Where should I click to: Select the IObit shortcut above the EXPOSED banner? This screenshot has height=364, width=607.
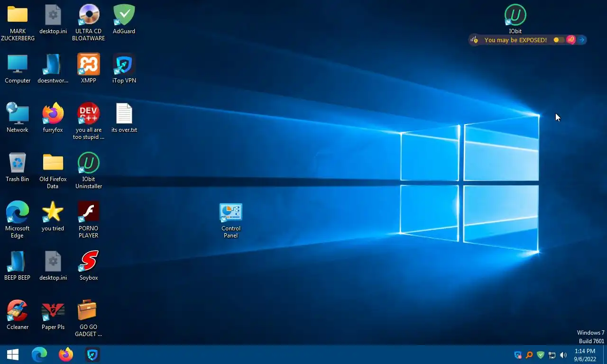(x=515, y=16)
